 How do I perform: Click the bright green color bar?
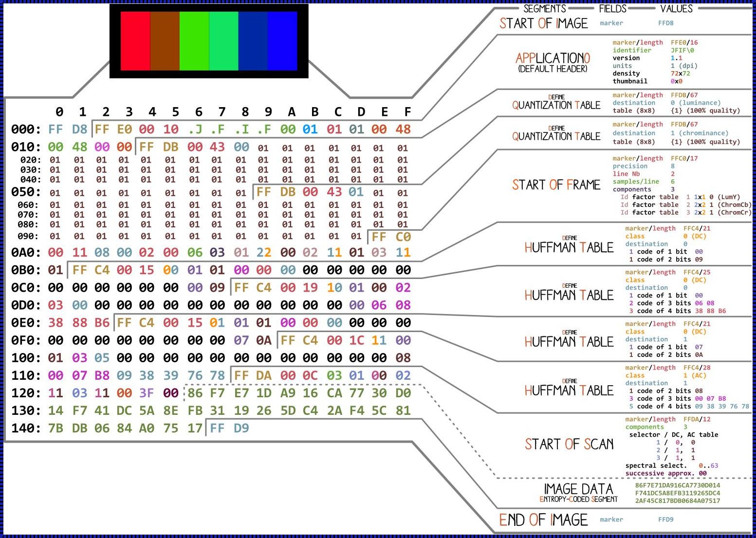[x=194, y=41]
